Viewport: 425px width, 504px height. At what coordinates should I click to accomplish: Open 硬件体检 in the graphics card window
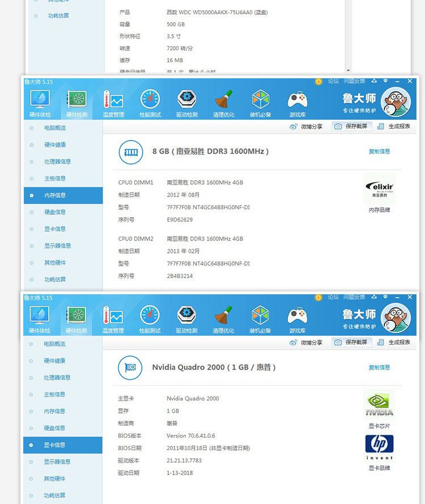coord(40,320)
